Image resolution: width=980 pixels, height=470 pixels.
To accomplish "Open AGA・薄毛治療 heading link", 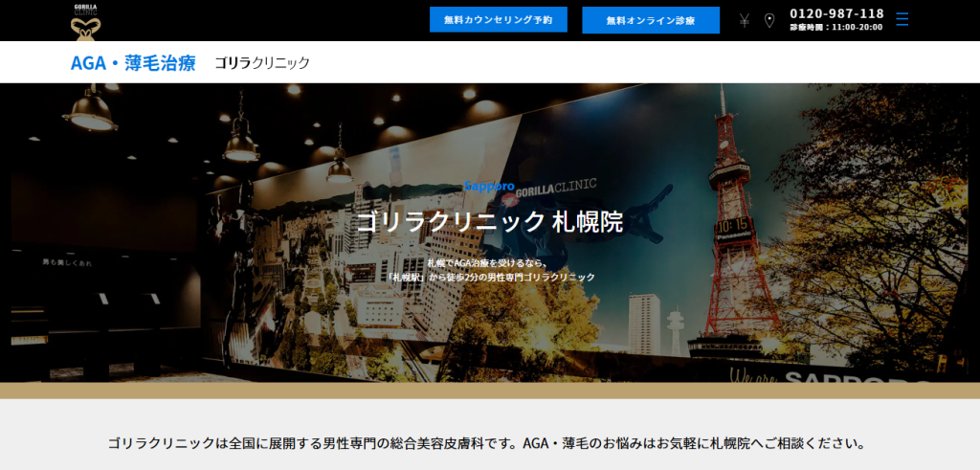I will coord(133,62).
